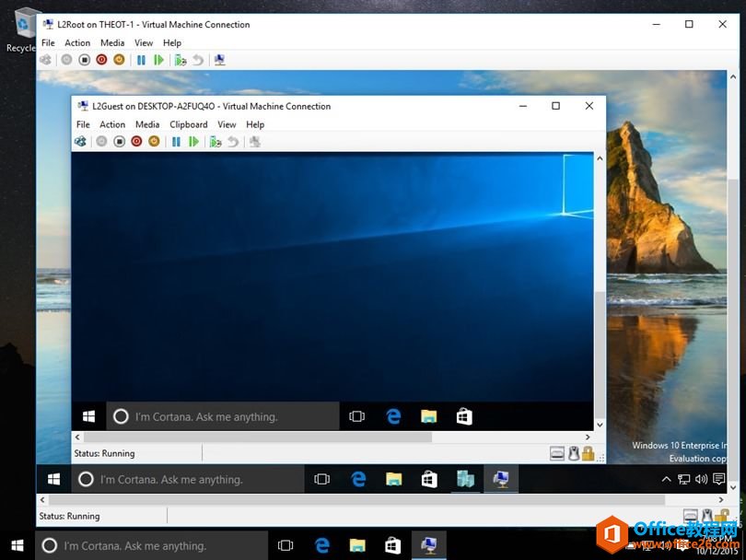Click Revert icon in L2Guest toolbar
746x560 pixels.
pyautogui.click(x=233, y=141)
